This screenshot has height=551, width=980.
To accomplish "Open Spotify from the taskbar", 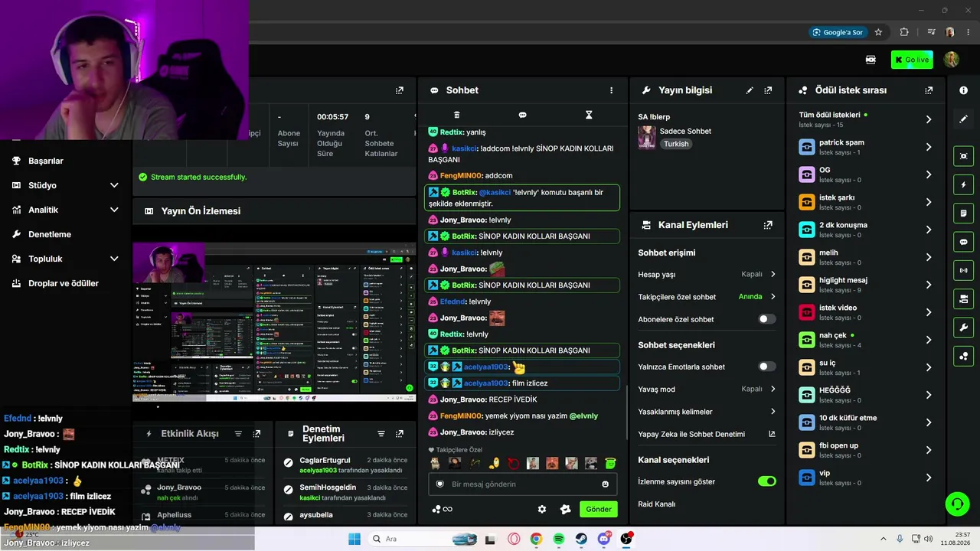I will click(x=559, y=539).
